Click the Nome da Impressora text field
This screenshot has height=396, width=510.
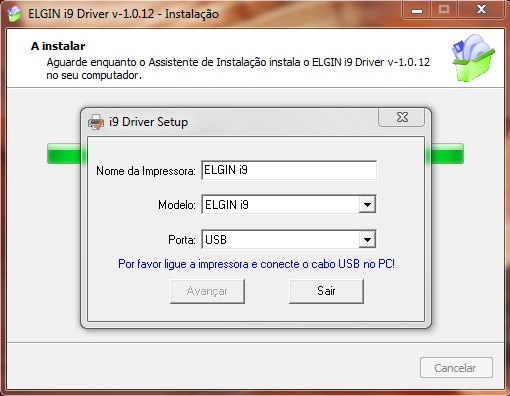[289, 170]
